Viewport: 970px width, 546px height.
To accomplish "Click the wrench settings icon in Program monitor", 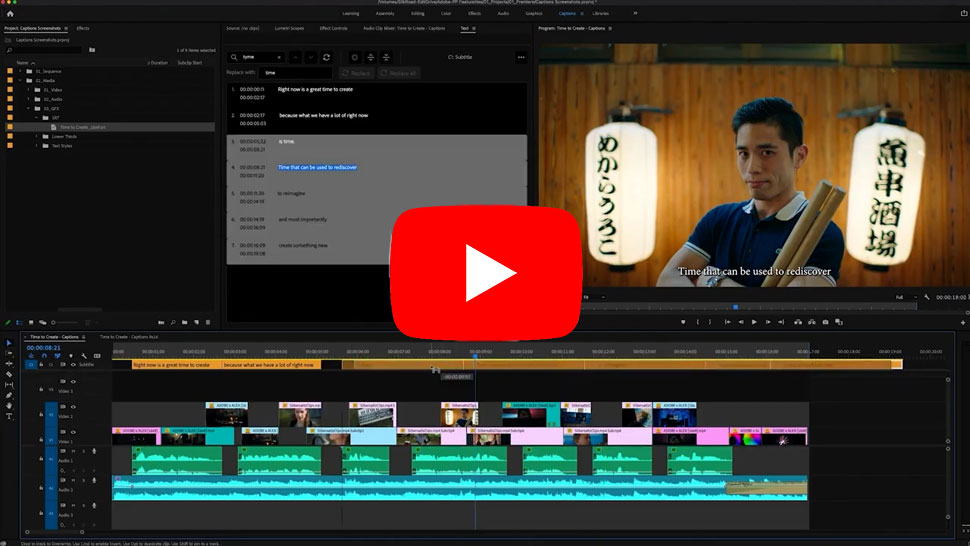I will tap(927, 297).
